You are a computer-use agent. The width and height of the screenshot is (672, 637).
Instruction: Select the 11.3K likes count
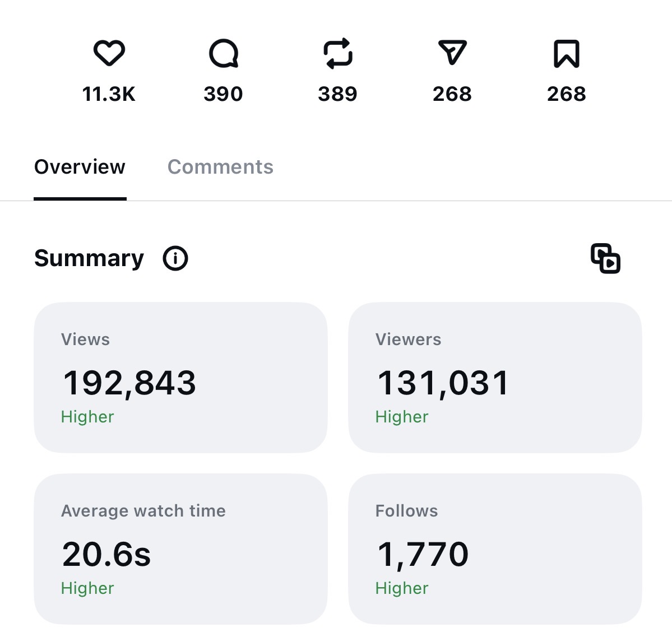109,94
